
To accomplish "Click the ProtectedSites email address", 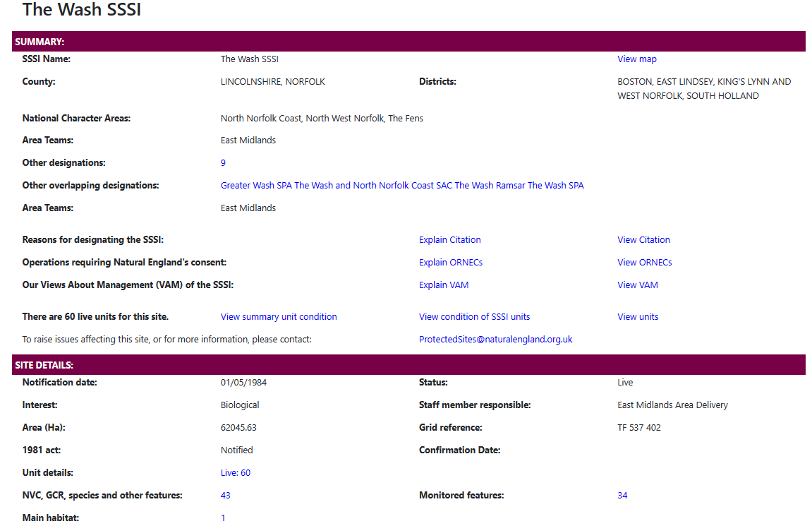I will tap(495, 340).
